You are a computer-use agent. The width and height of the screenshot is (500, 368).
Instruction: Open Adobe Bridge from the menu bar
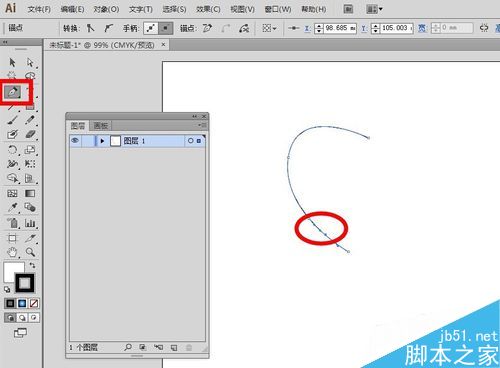coord(348,9)
